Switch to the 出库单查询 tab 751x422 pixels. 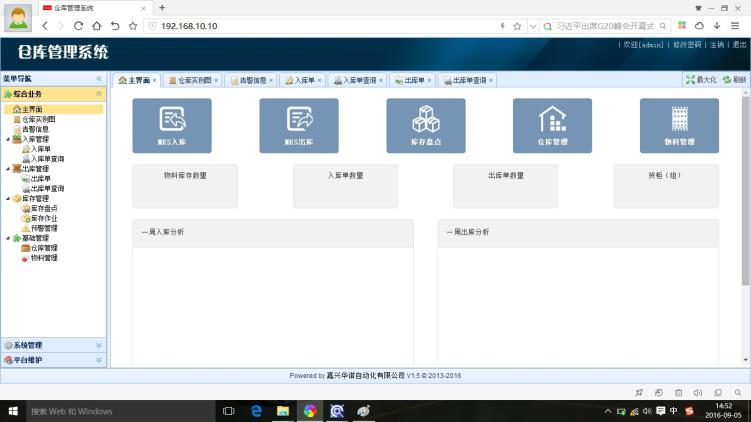(469, 80)
